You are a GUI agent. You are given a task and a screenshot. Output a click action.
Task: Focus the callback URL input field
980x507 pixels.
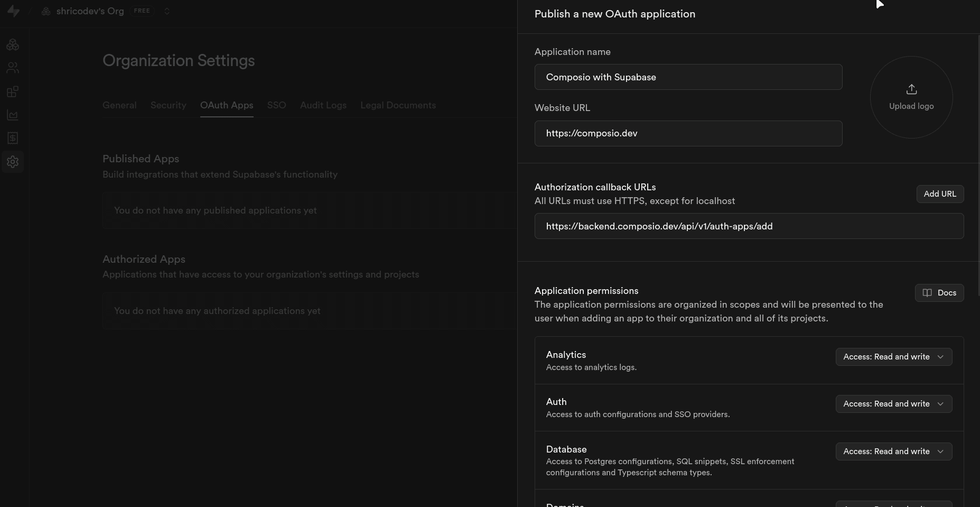(749, 226)
